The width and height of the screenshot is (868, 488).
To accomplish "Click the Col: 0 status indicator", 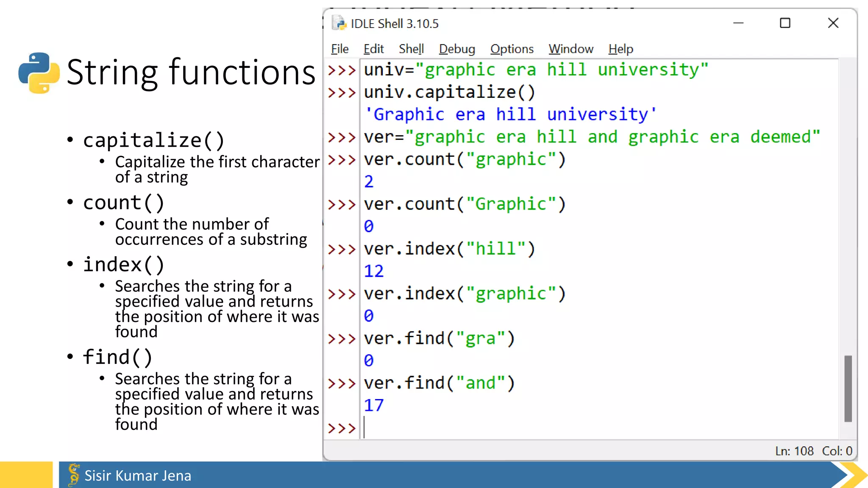I will (x=837, y=451).
